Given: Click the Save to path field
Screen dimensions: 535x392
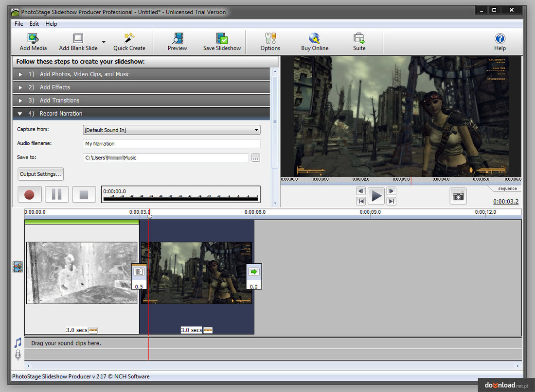Looking at the screenshot, I should click(x=166, y=157).
